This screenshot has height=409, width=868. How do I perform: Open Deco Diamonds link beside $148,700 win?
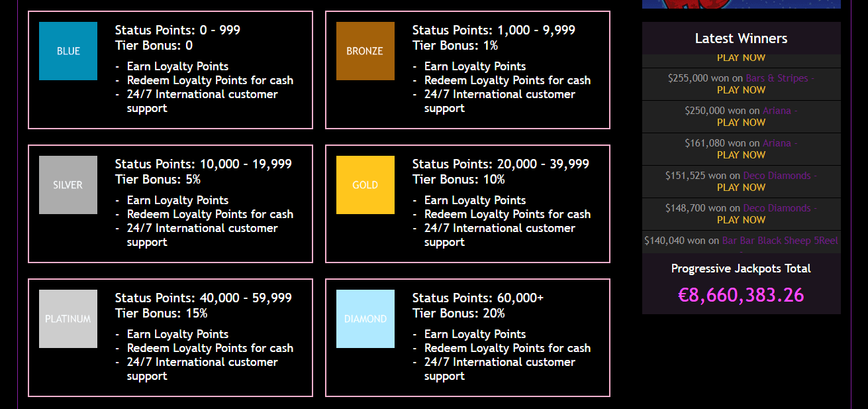tap(777, 208)
